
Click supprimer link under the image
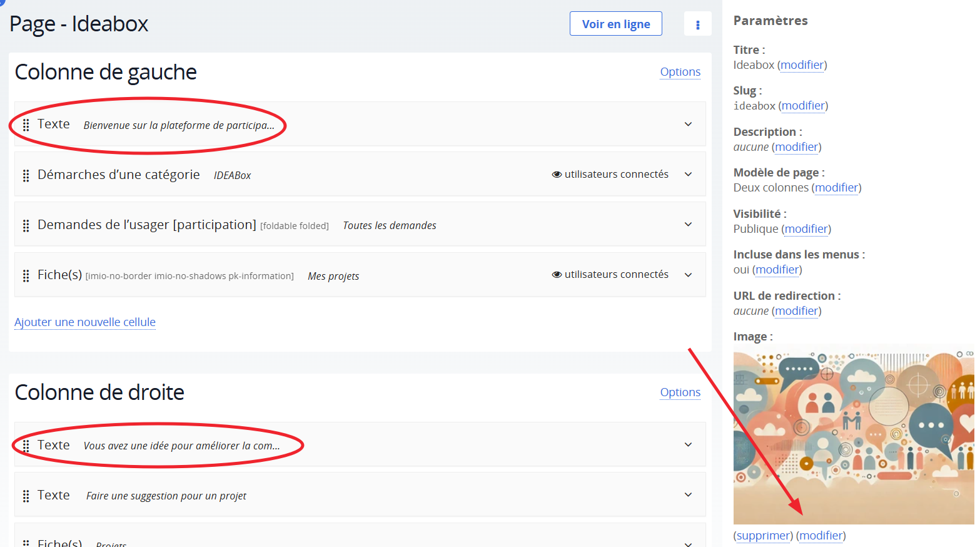tap(763, 536)
